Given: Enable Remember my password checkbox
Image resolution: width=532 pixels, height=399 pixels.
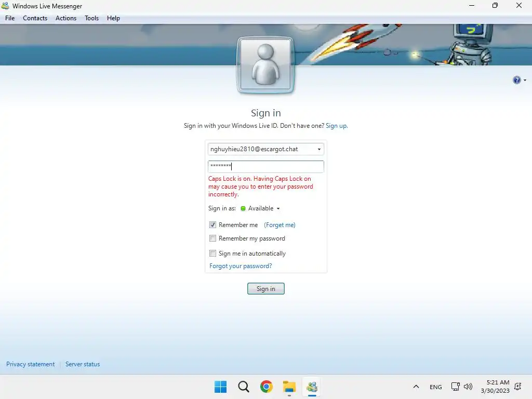Looking at the screenshot, I should pyautogui.click(x=212, y=238).
